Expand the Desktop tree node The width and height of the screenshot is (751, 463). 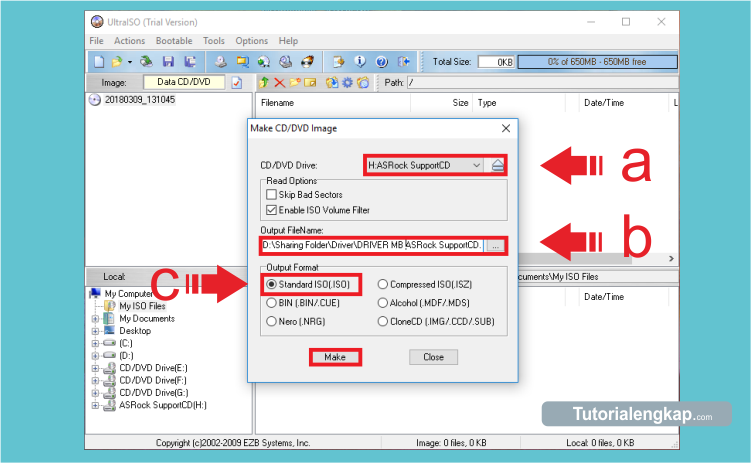[95, 331]
